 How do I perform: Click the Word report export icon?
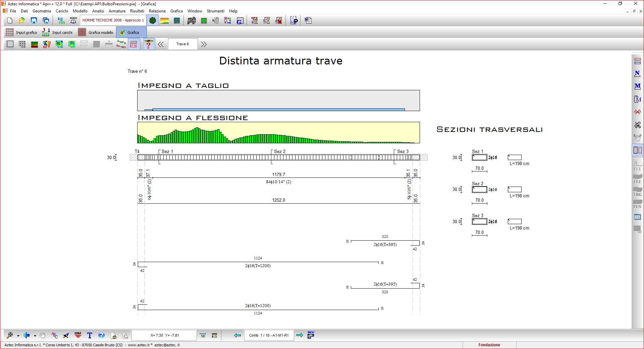308,20
